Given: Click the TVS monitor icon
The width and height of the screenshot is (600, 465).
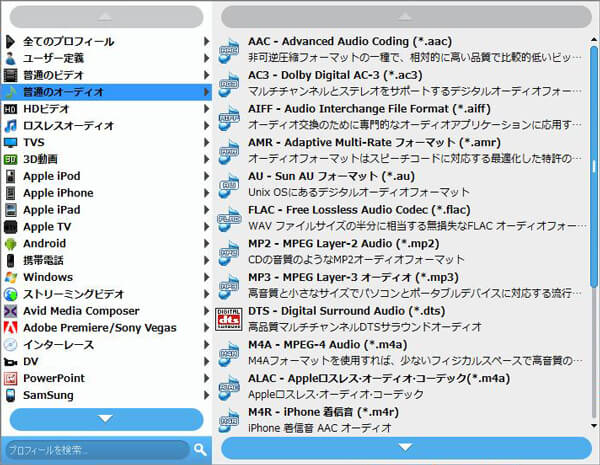Looking at the screenshot, I should (10, 142).
